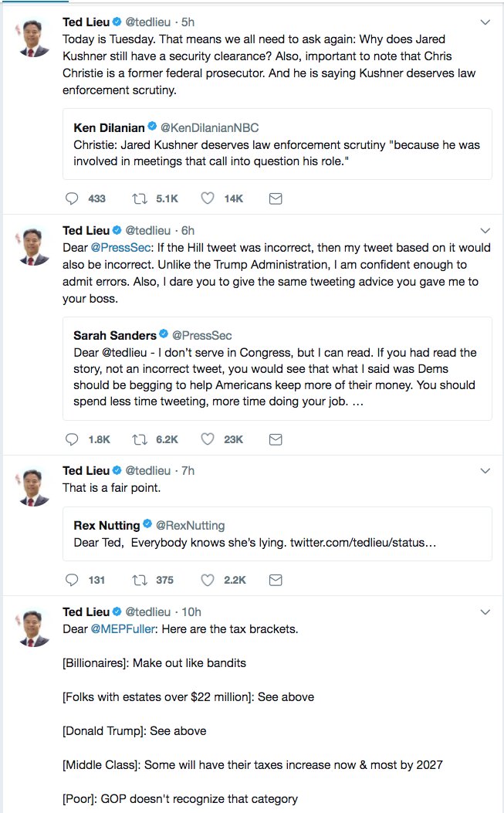The width and height of the screenshot is (504, 813).
Task: Open the quoted Sarah Sanders tweet
Action: point(277,368)
